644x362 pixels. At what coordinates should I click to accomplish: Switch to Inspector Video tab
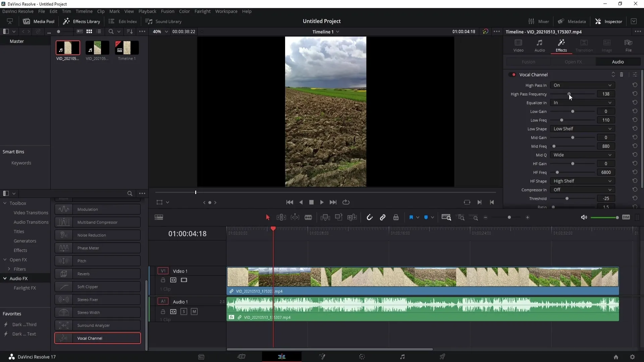(x=518, y=45)
